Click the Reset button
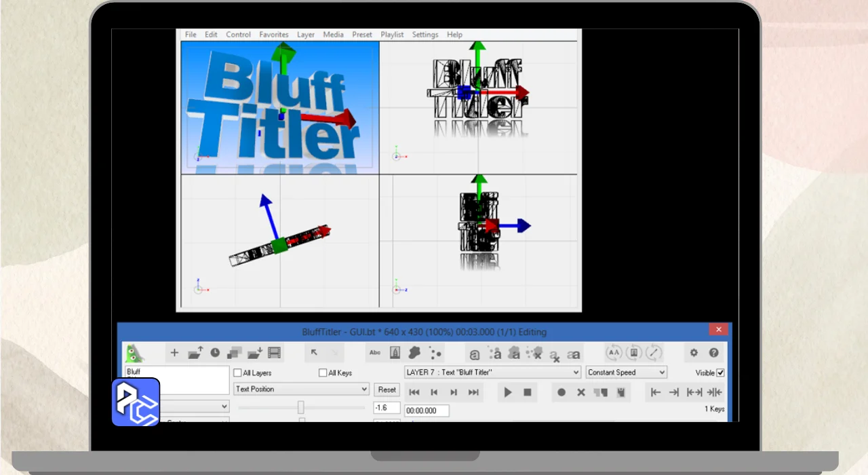This screenshot has height=475, width=868. pyautogui.click(x=387, y=389)
